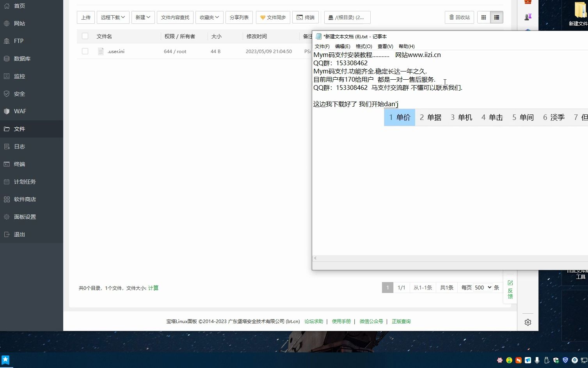Sort by 修改时间 column header

coord(256,36)
